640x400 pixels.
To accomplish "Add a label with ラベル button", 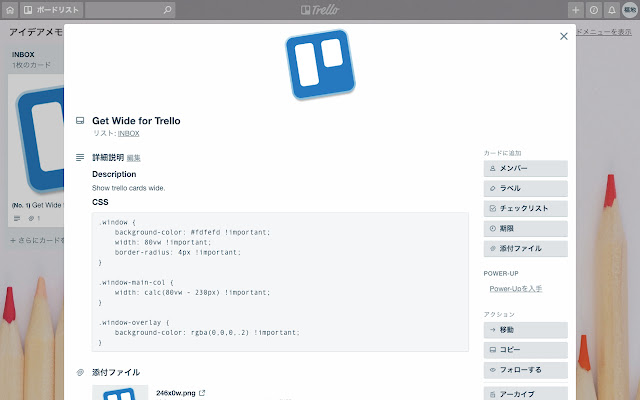I will [526, 188].
